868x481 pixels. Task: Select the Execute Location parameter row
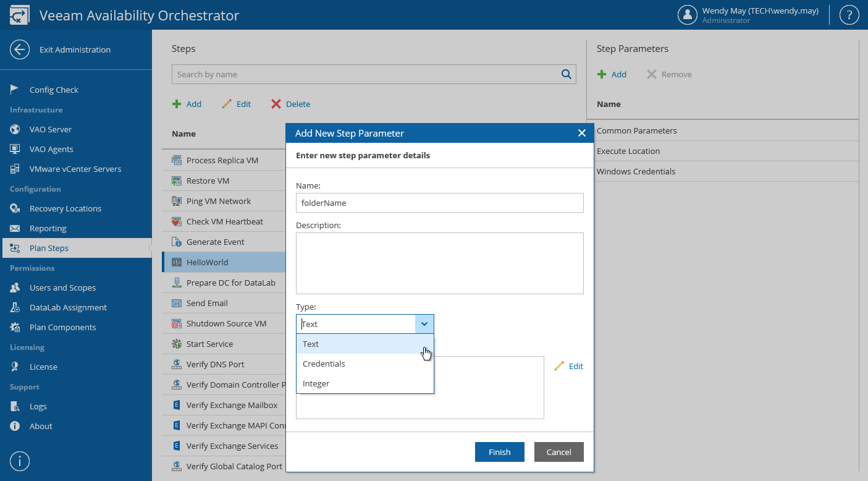click(x=723, y=151)
